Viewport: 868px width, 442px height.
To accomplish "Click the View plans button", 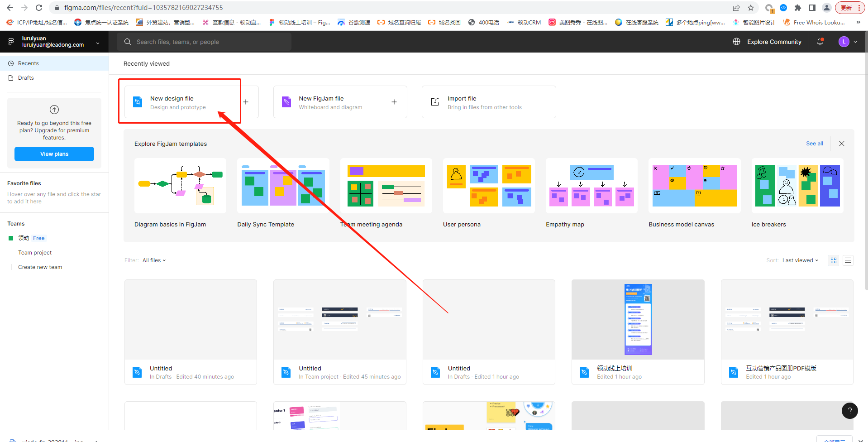I will (x=54, y=154).
